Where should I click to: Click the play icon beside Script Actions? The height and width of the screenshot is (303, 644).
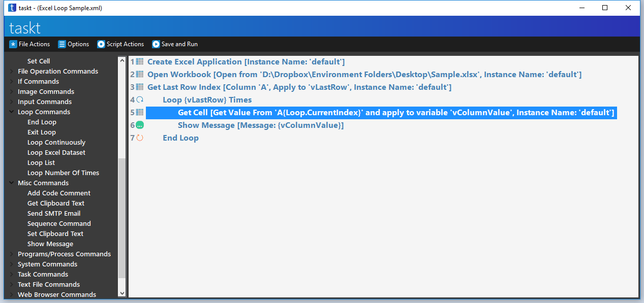pos(101,44)
